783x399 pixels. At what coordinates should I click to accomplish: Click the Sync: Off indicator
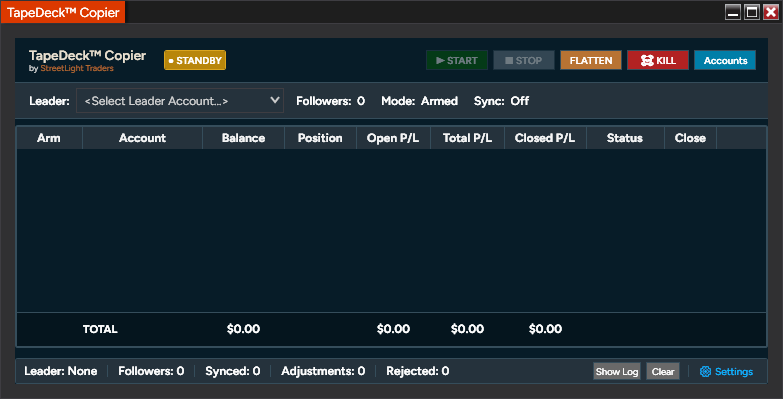point(501,101)
